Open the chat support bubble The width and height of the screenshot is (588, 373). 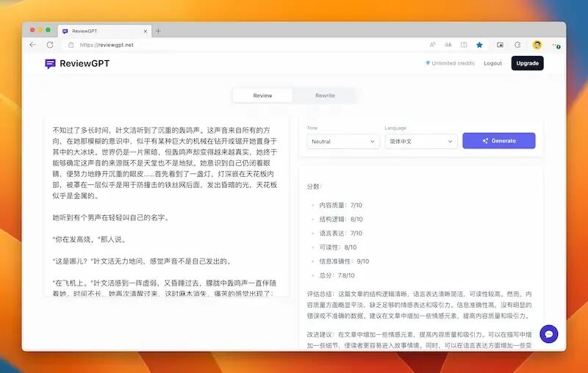click(548, 333)
